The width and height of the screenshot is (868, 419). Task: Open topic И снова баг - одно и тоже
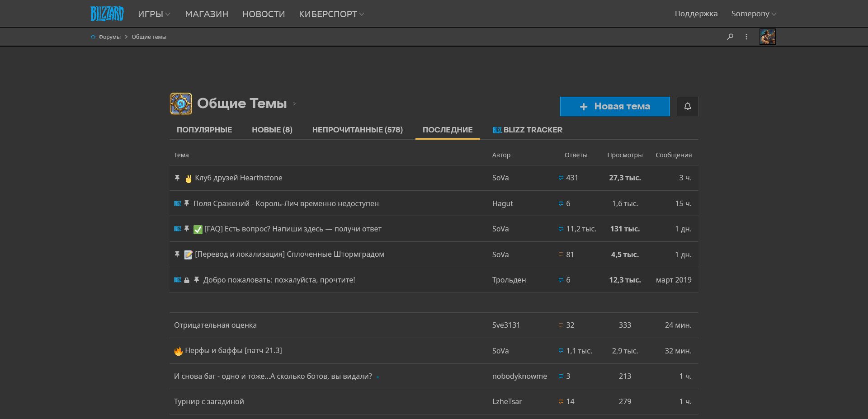273,377
